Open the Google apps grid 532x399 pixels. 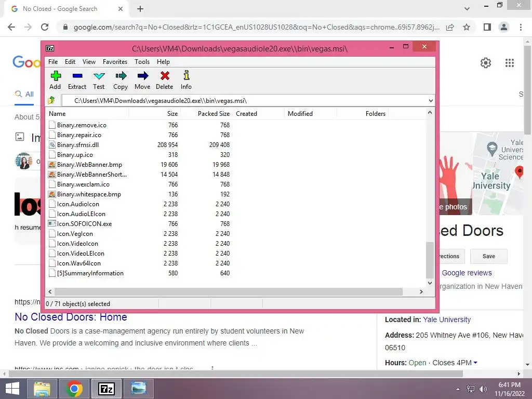tap(510, 63)
